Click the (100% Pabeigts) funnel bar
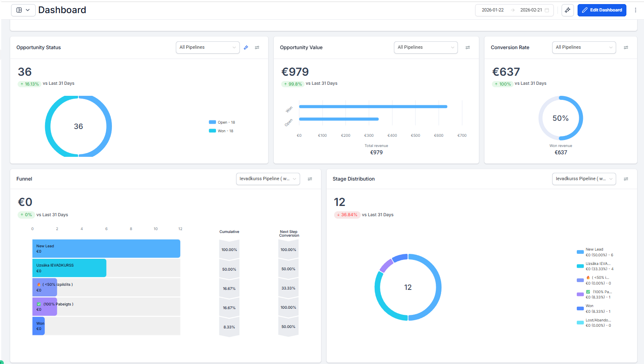The image size is (644, 364). pos(45,307)
